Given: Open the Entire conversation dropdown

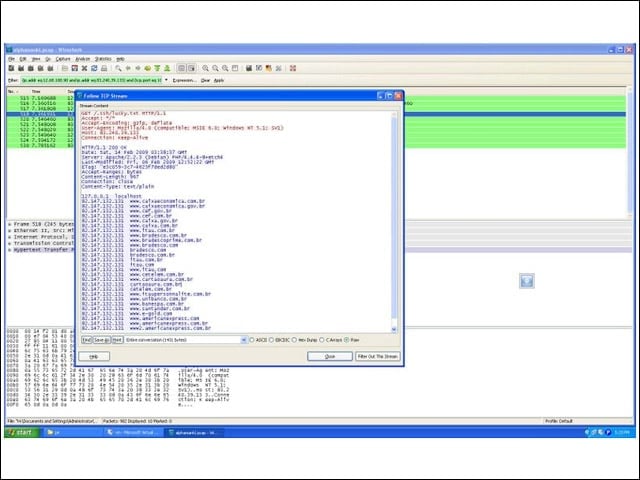Looking at the screenshot, I should [x=244, y=340].
